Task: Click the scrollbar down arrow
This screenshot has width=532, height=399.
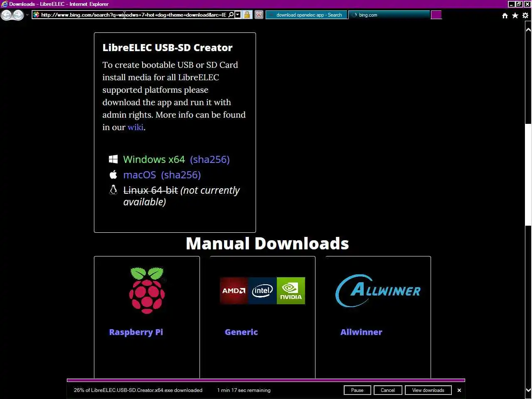Action: pos(528,390)
